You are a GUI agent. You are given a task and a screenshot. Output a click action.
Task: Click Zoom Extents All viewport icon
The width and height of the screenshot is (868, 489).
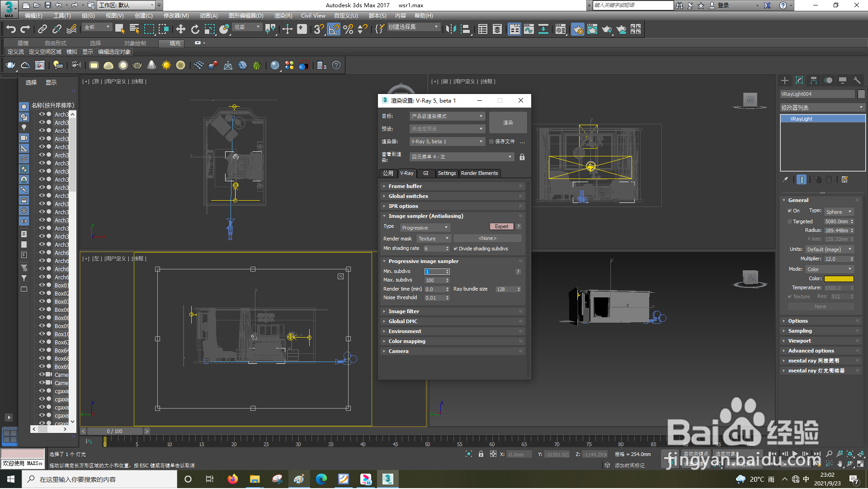point(861,453)
